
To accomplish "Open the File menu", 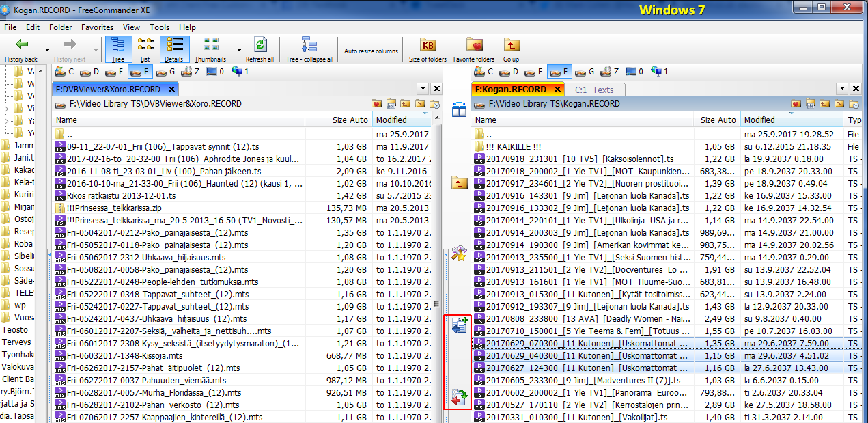I will point(10,27).
